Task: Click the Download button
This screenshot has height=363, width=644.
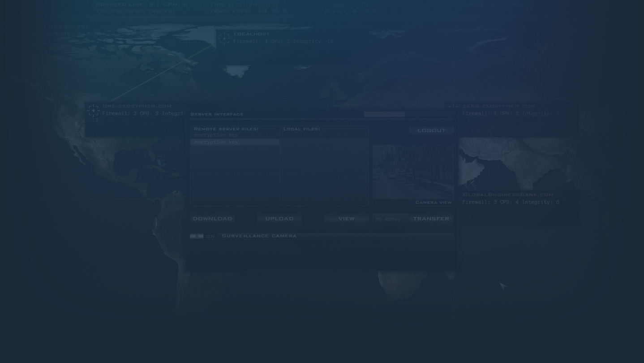Action: [x=212, y=219]
